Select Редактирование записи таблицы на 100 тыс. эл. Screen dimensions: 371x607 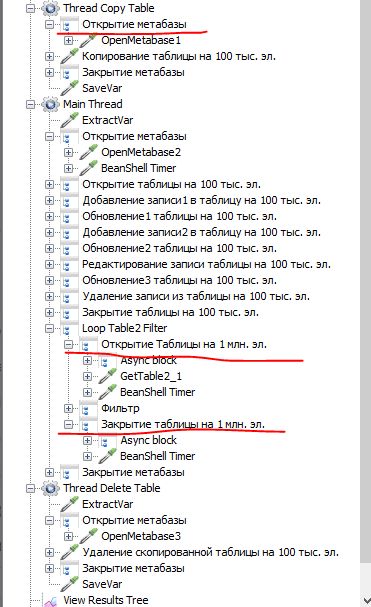(x=206, y=264)
